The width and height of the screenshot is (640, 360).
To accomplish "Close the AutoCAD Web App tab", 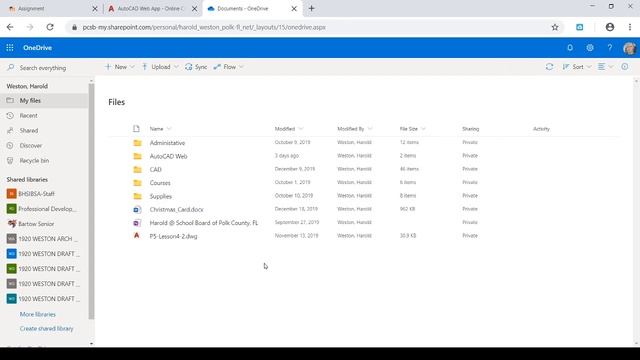I will click(194, 9).
